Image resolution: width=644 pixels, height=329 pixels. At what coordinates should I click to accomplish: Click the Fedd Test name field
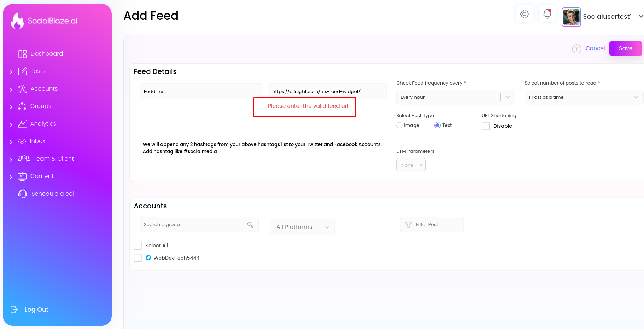click(201, 91)
